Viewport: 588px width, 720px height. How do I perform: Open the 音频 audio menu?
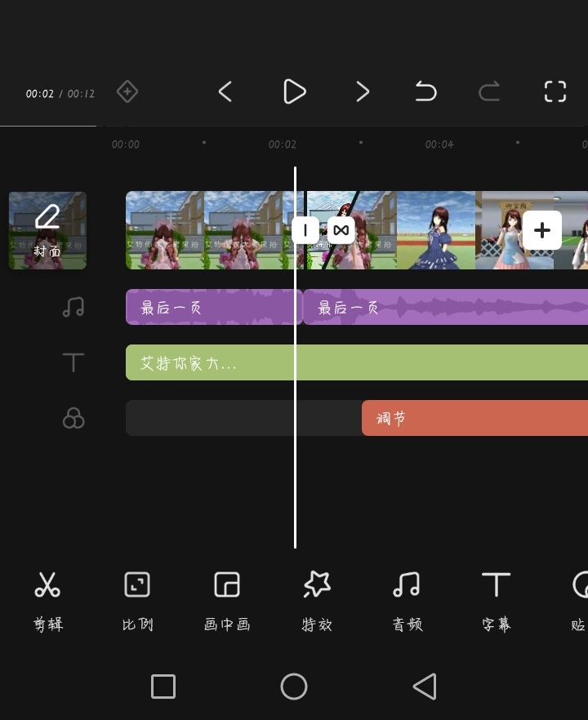[x=407, y=600]
